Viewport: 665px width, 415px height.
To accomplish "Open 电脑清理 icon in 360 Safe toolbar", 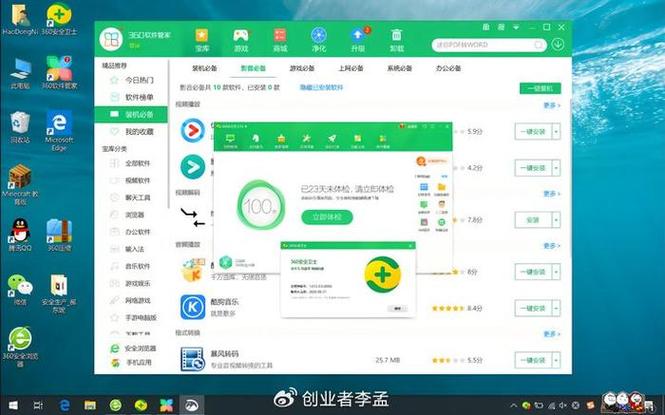I will click(x=281, y=141).
